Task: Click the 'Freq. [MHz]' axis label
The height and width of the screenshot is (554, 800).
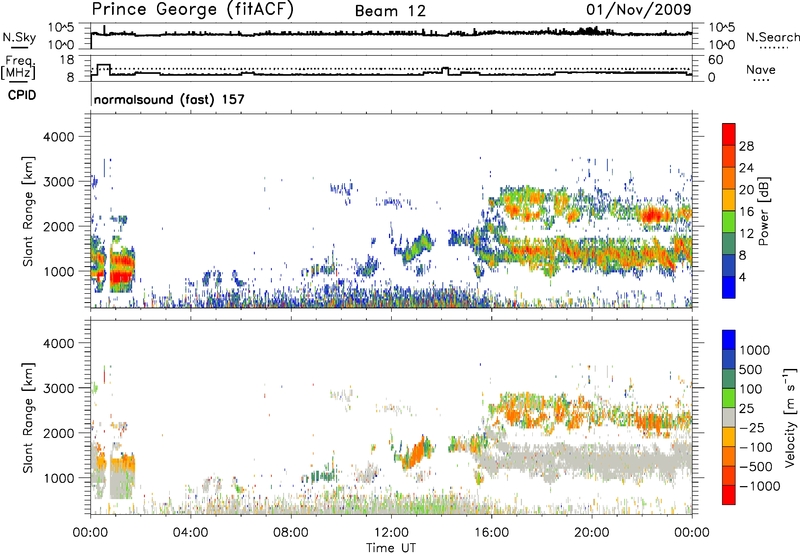Action: pyautogui.click(x=18, y=67)
